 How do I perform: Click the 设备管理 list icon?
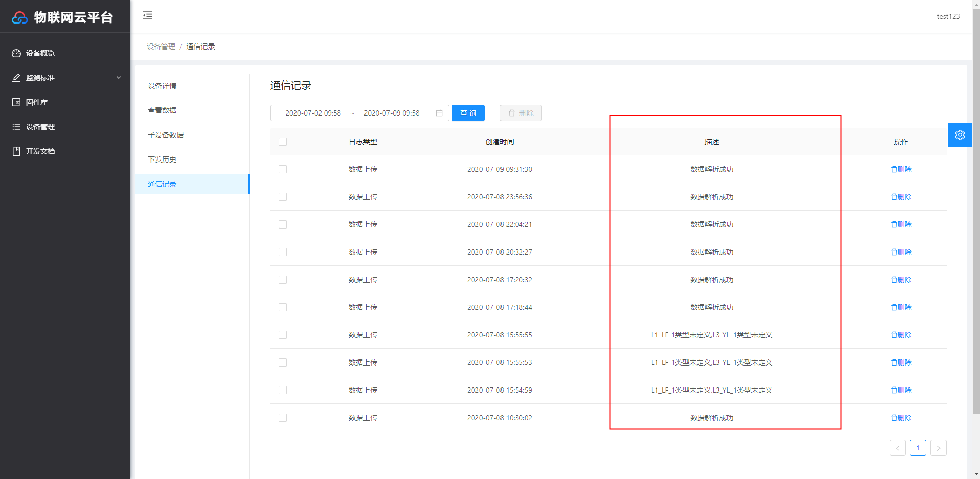pos(16,127)
